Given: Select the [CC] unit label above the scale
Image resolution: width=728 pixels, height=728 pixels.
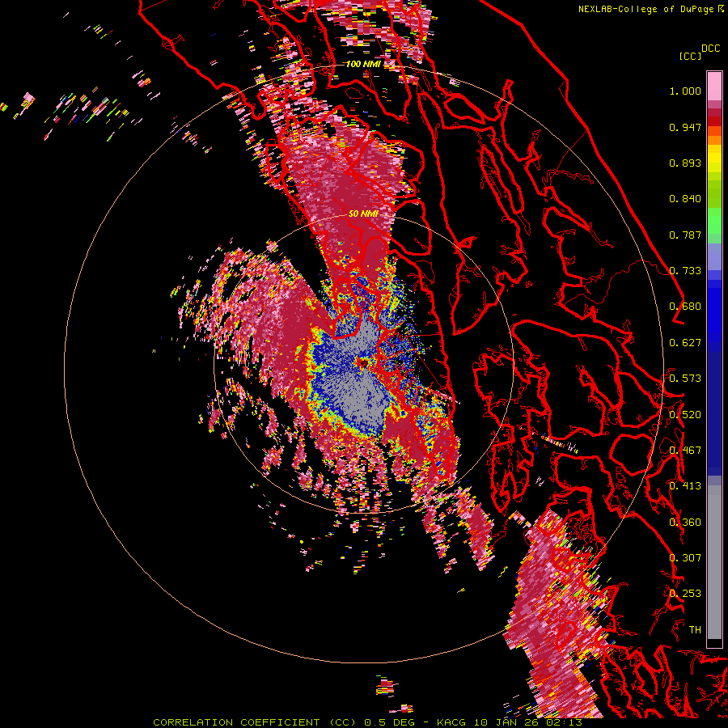Looking at the screenshot, I should coord(690,56).
